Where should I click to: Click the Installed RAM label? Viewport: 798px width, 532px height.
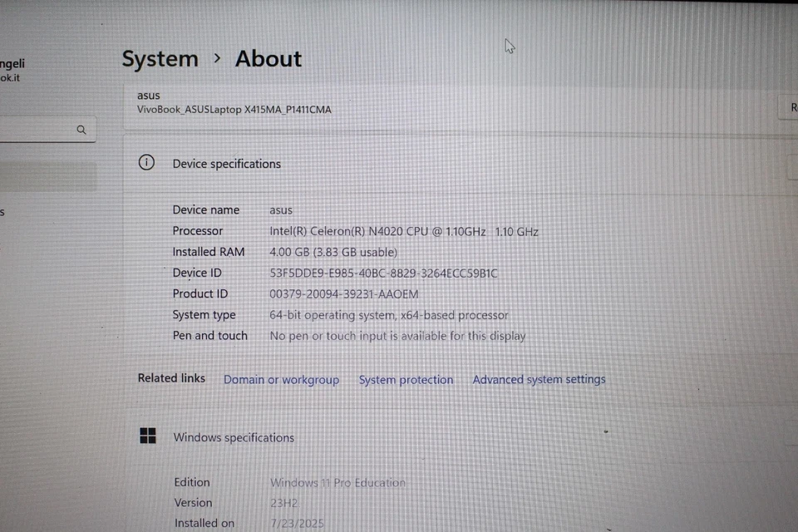pos(208,252)
